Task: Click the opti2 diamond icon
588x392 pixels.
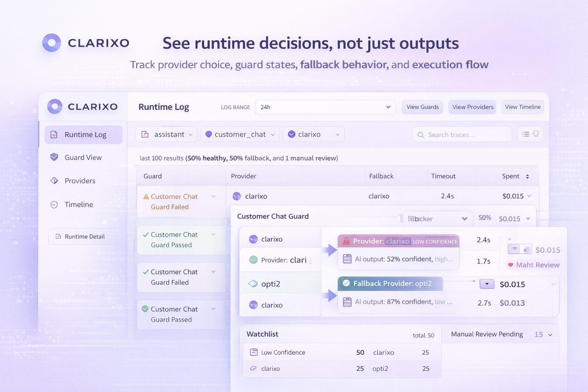Action: [253, 284]
